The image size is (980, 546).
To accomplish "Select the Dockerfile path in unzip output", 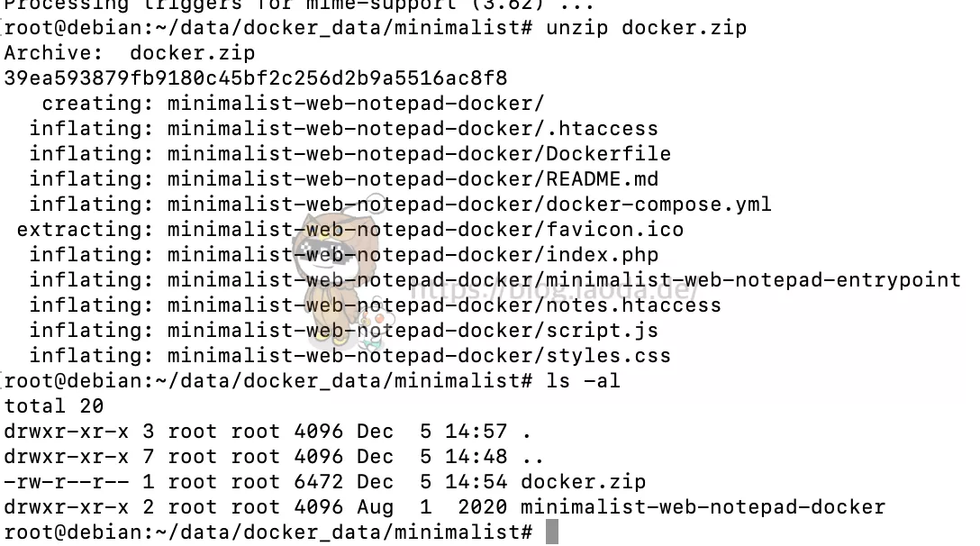I will coord(419,153).
